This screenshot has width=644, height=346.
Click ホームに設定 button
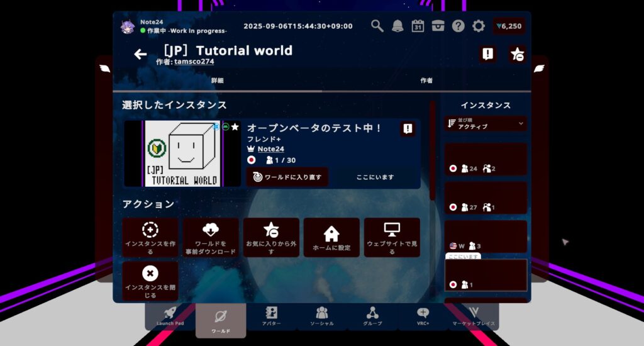coord(331,238)
